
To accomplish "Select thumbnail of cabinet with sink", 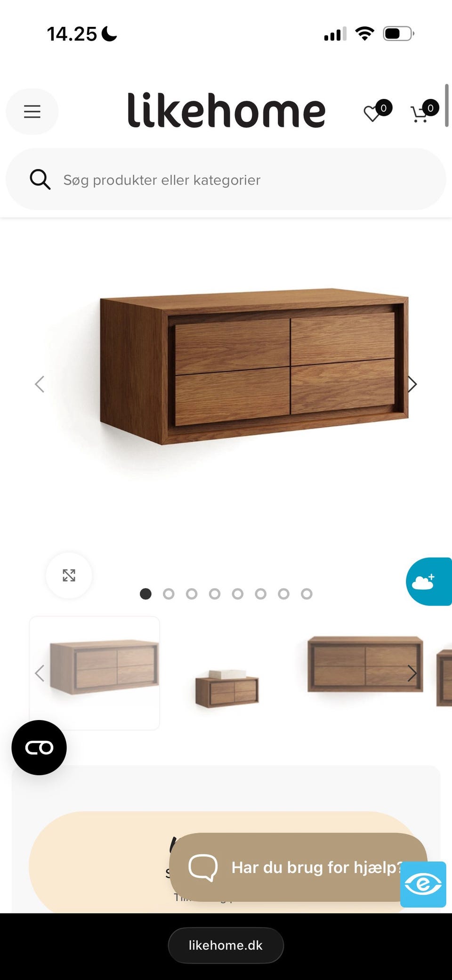I will point(227,688).
